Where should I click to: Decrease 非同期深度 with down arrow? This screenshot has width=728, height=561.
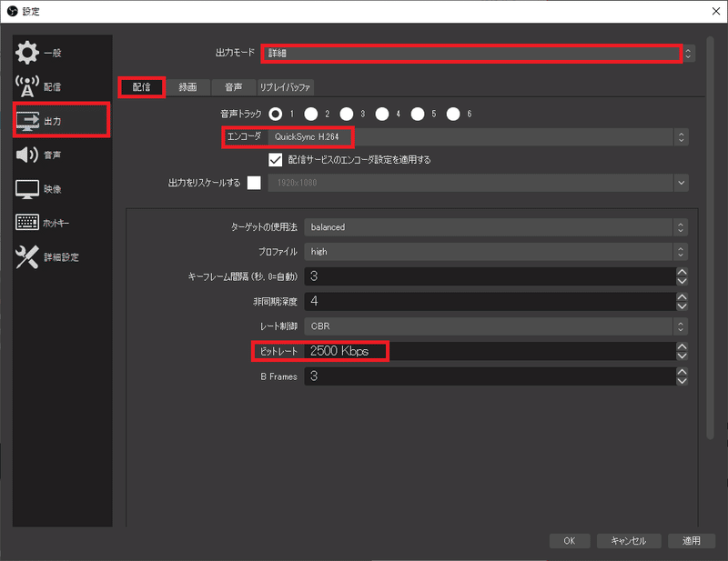[x=682, y=306]
